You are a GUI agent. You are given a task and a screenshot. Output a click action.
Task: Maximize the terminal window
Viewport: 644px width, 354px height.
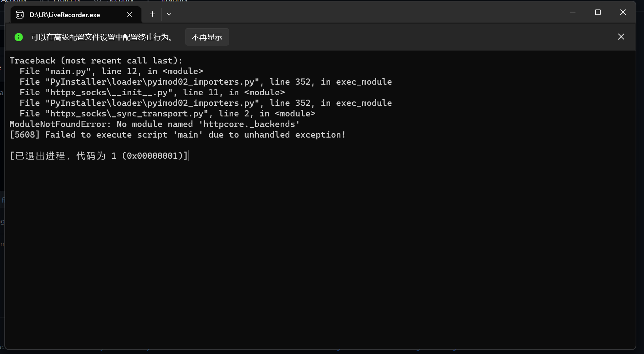pyautogui.click(x=597, y=12)
